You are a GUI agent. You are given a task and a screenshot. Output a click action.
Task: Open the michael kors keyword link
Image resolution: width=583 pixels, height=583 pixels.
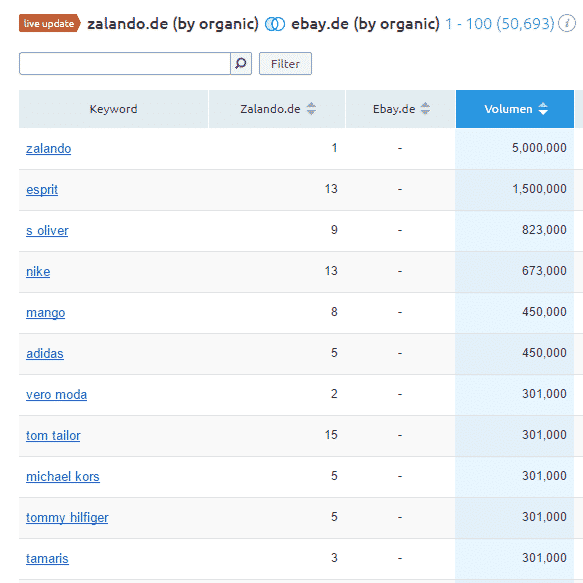(x=63, y=477)
